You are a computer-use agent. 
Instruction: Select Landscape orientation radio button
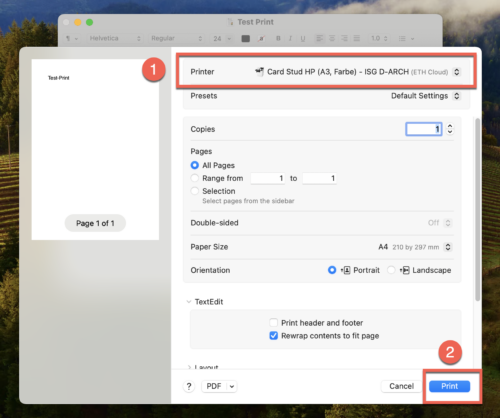pyautogui.click(x=391, y=270)
